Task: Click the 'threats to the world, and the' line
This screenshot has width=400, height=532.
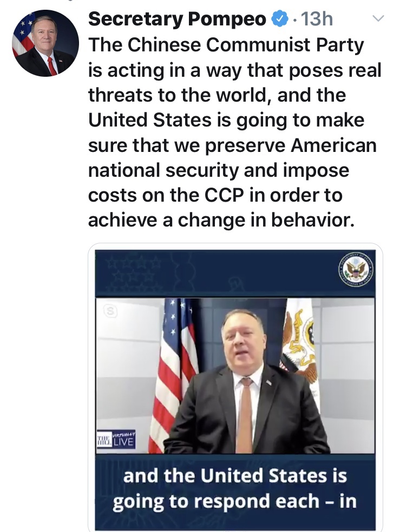Action: pos(217,96)
